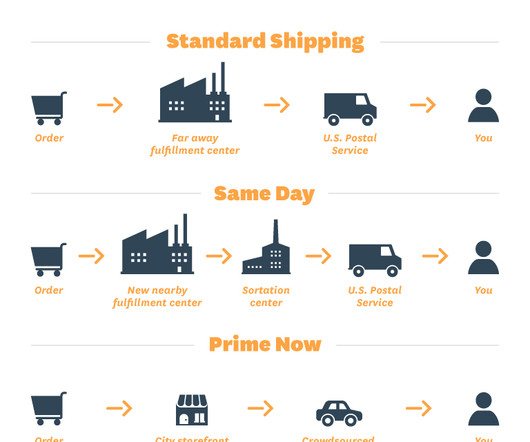Click the Crowdsourced car icon
The width and height of the screenshot is (530, 442).
click(x=339, y=413)
